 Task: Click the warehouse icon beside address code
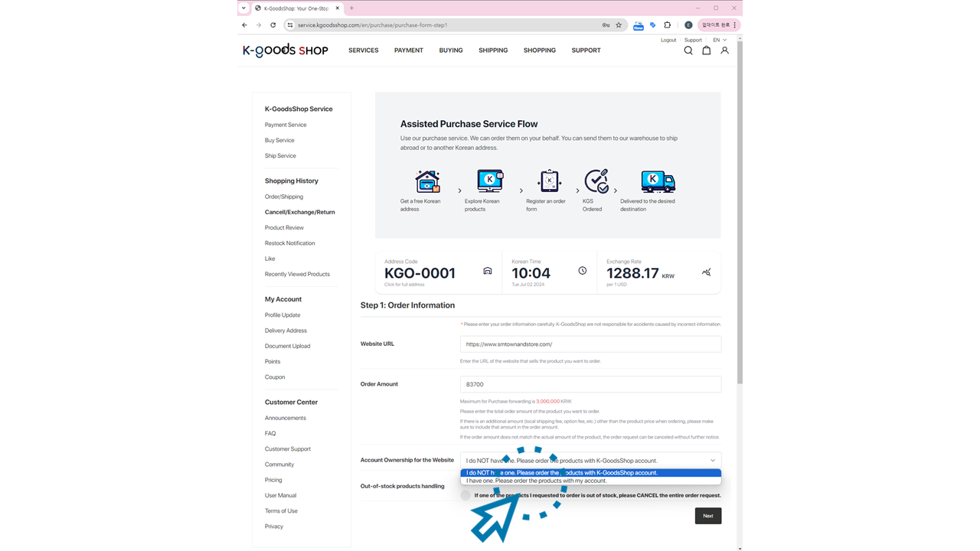[x=487, y=271]
